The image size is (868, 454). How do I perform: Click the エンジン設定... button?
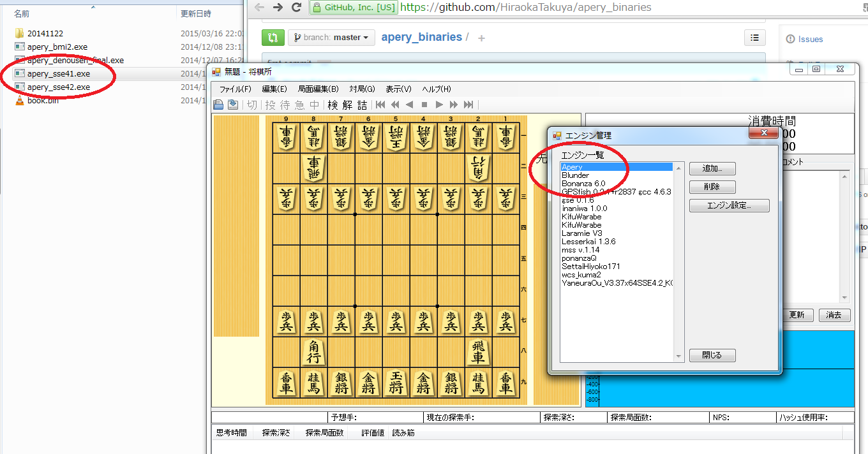click(x=730, y=206)
